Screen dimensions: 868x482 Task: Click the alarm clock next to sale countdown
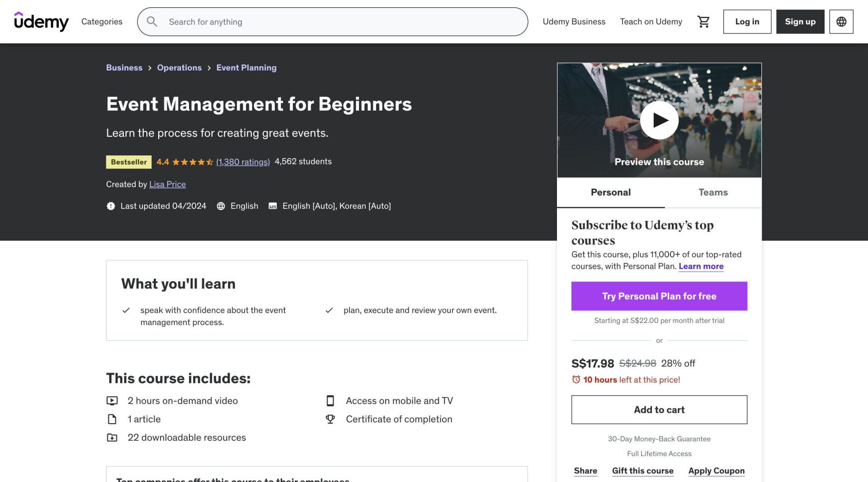point(576,380)
